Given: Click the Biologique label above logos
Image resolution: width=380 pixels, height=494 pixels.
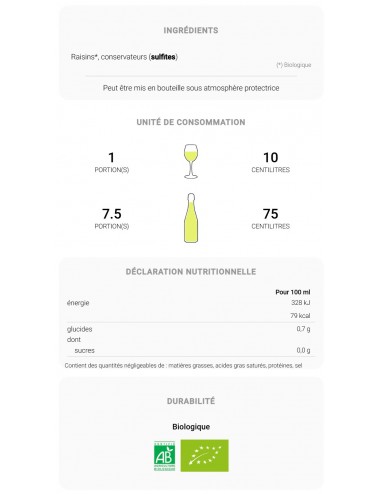Looking at the screenshot, I should click(x=191, y=427).
